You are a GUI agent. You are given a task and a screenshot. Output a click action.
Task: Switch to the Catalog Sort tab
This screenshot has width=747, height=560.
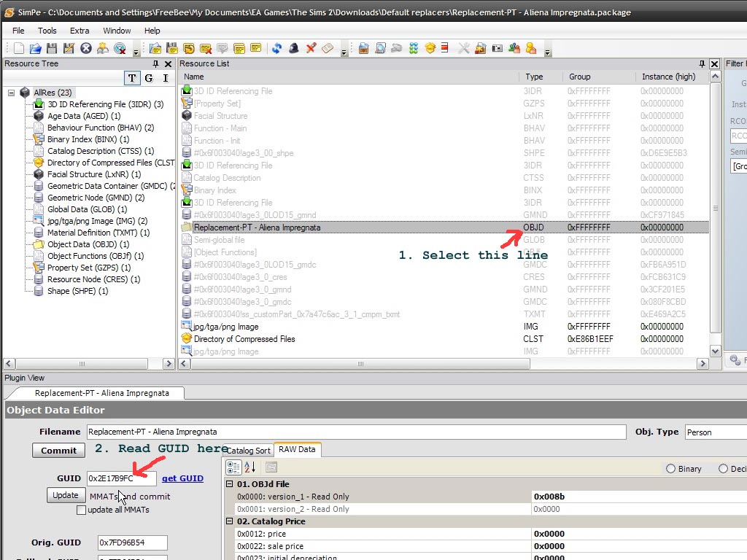pyautogui.click(x=249, y=451)
